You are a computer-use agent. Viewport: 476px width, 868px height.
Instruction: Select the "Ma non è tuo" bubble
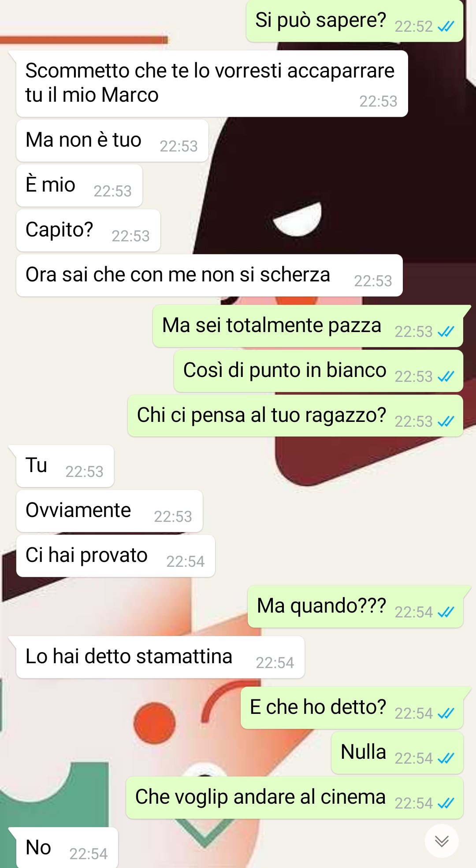coord(112,141)
